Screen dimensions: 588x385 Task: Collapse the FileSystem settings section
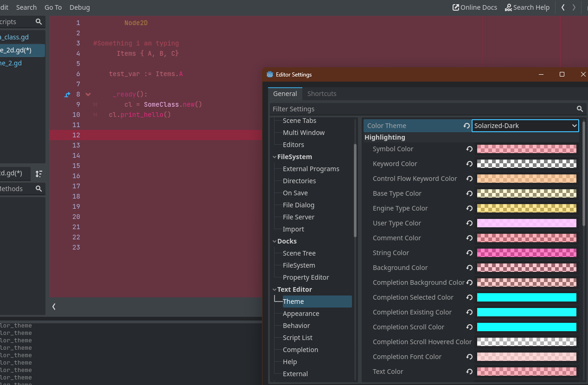[x=274, y=156]
